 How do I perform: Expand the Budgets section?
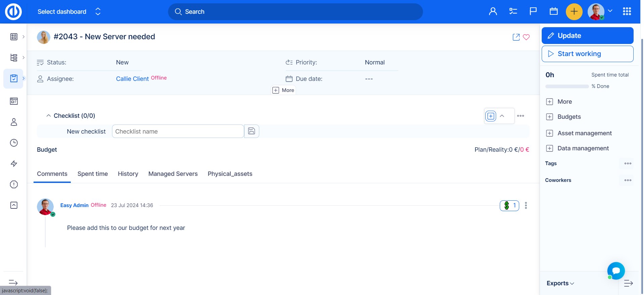coord(569,117)
